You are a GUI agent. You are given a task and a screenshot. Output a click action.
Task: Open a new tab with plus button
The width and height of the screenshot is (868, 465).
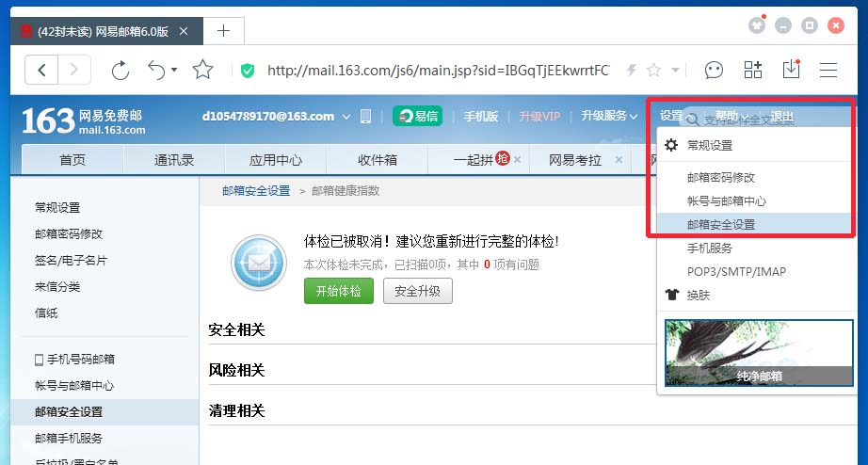[224, 30]
